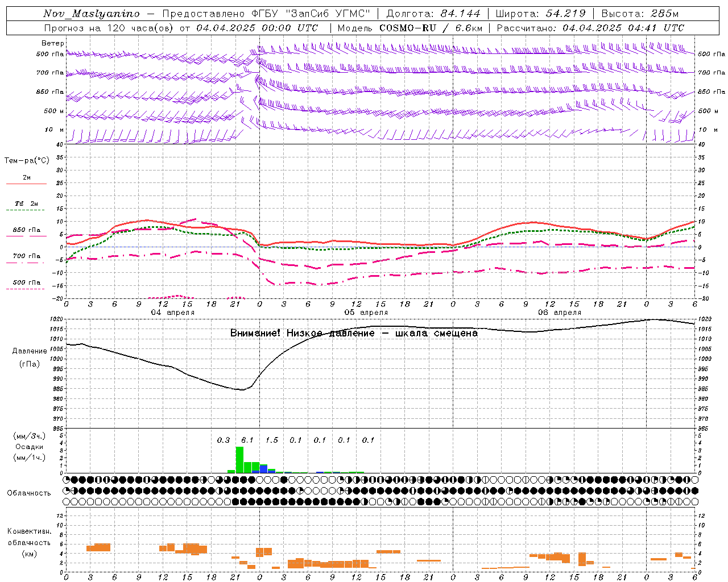Click the 500 гПа entry in the temperature legend

[27, 282]
